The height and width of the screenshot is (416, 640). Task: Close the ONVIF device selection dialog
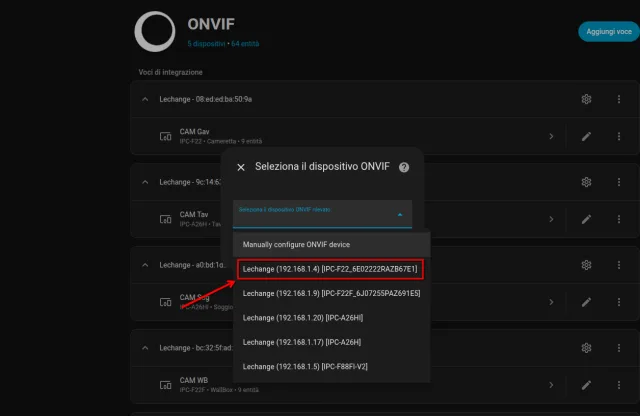[241, 168]
